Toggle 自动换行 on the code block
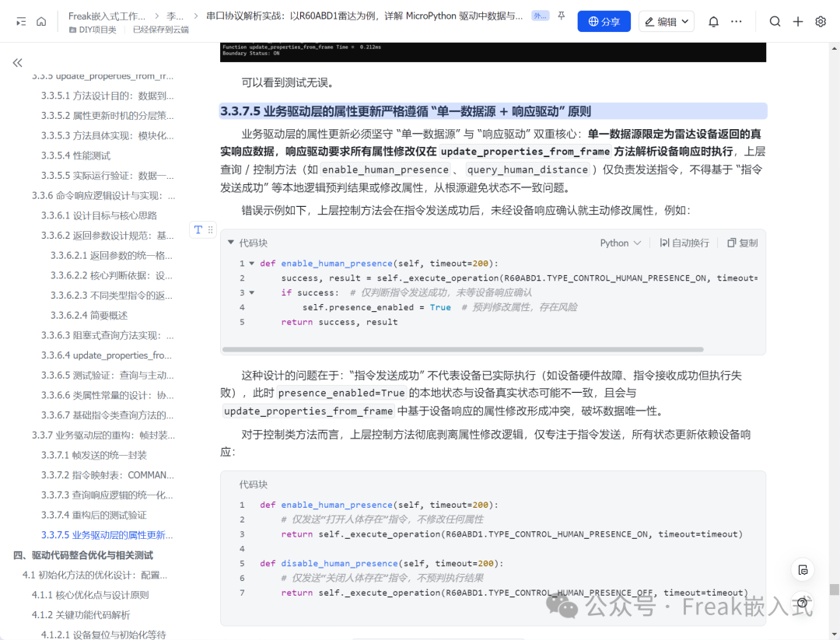 tap(684, 243)
